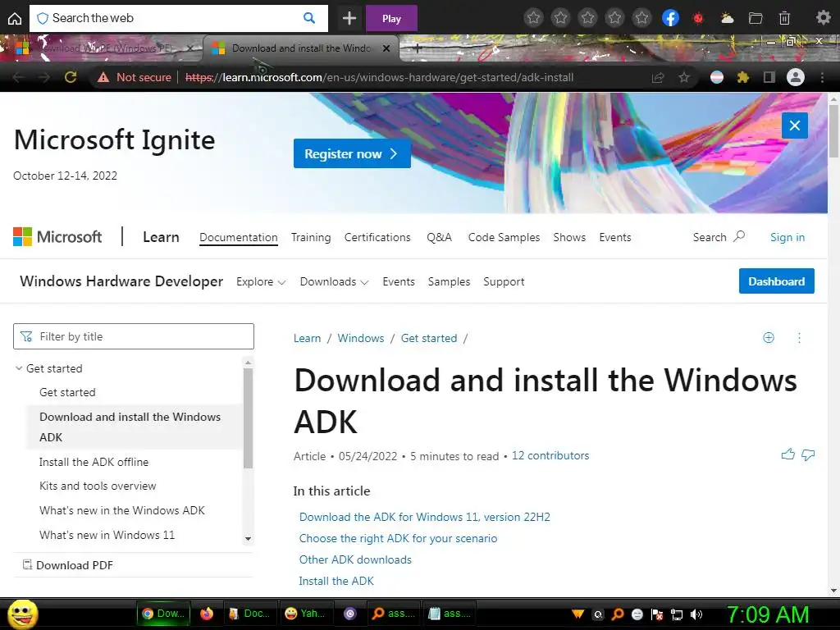Click the Not secure warning icon
Viewport: 840px width, 630px height.
pyautogui.click(x=103, y=77)
